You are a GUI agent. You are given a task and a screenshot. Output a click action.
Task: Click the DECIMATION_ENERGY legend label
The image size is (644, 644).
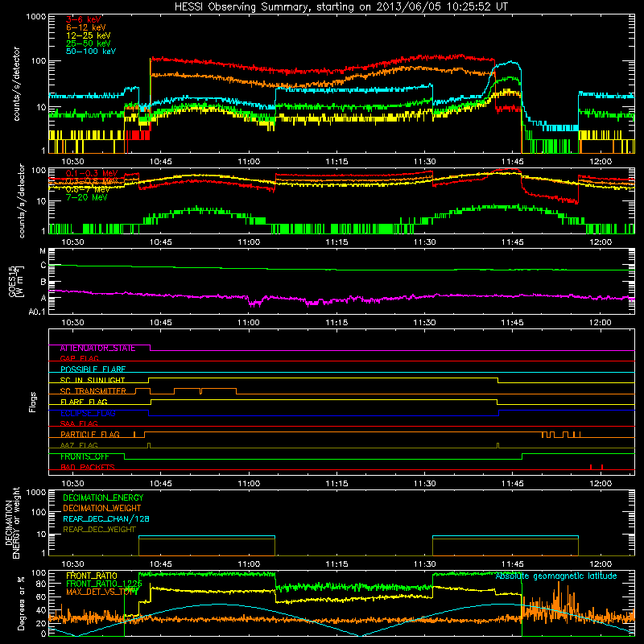103,497
